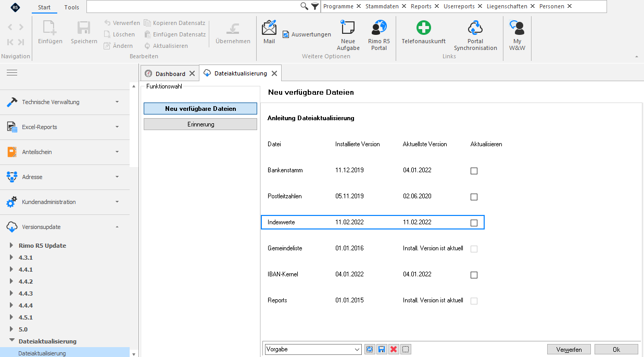This screenshot has width=644, height=357.
Task: Expand Kundenadministration section
Action: click(x=65, y=202)
